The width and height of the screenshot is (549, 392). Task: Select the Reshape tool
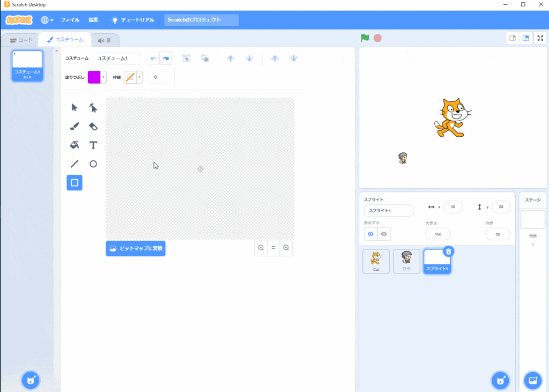[93, 108]
